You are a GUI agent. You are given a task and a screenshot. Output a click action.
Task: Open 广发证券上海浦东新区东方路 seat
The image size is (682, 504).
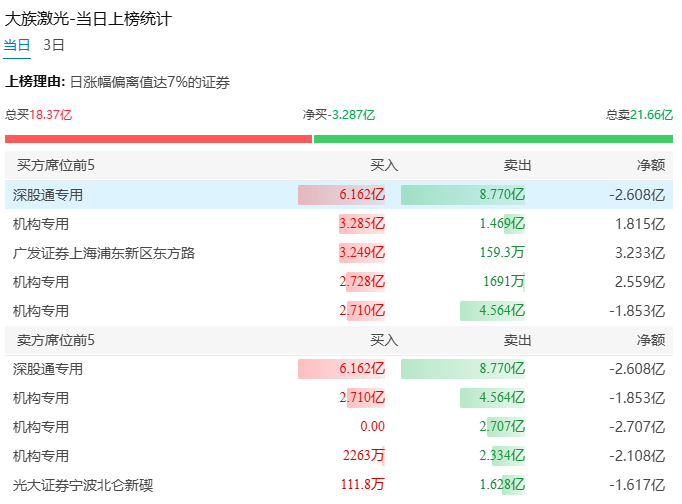104,253
